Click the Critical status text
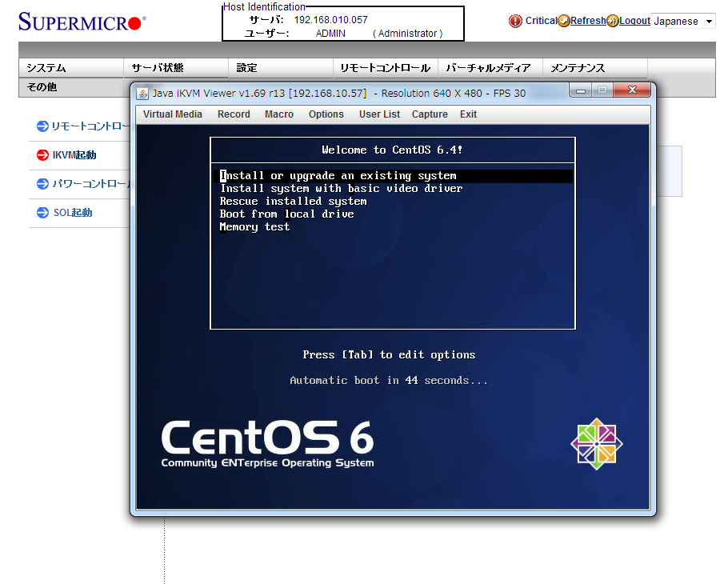Viewport: 728px width, 584px height. click(x=541, y=21)
